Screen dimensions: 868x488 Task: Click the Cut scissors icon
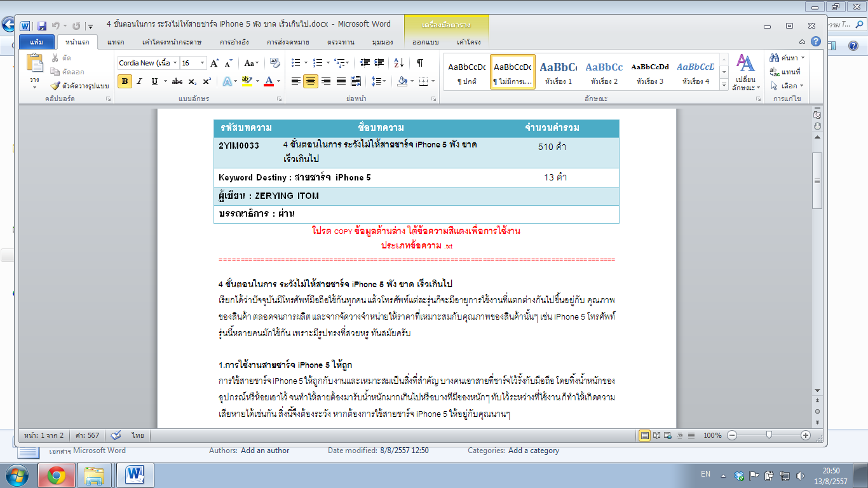coord(55,58)
